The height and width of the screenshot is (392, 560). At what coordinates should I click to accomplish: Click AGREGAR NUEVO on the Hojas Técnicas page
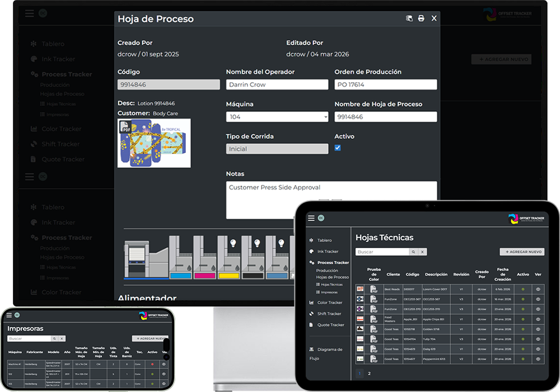[522, 251]
